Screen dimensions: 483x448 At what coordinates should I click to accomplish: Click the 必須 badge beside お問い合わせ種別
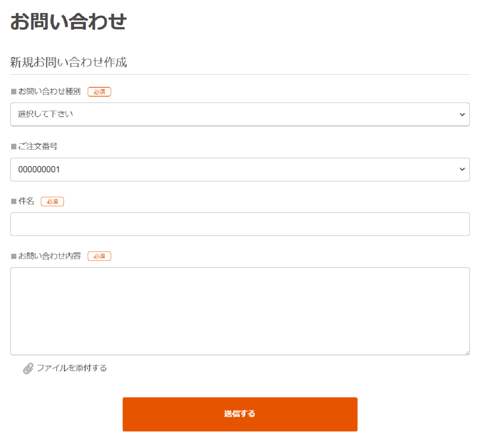(99, 92)
